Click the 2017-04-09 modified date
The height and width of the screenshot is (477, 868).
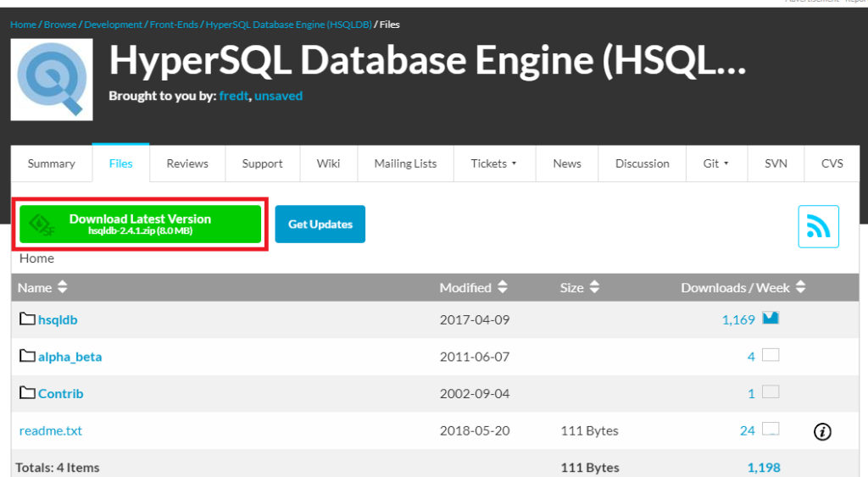475,320
